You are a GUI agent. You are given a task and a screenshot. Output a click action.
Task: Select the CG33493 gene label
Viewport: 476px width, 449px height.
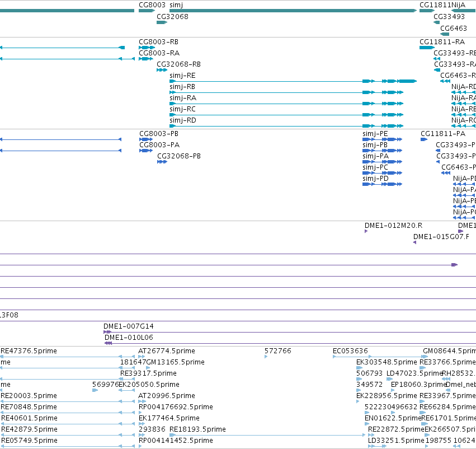[x=449, y=16]
